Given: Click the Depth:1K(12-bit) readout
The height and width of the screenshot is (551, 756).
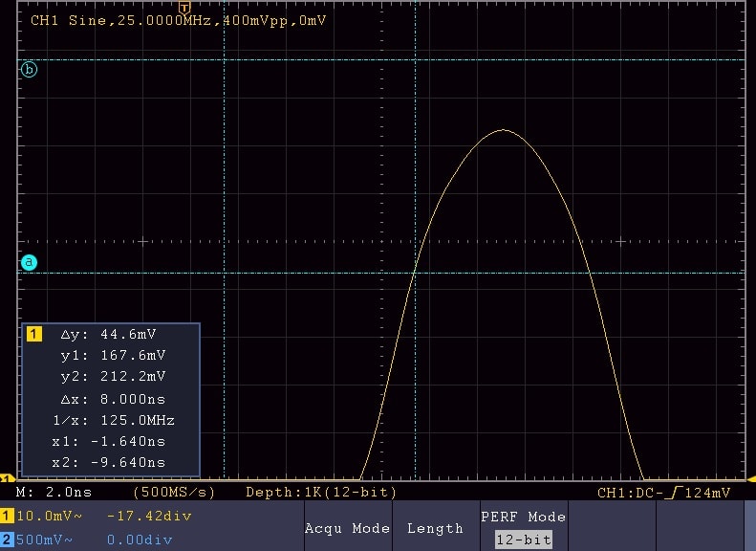Looking at the screenshot, I should 321,492.
